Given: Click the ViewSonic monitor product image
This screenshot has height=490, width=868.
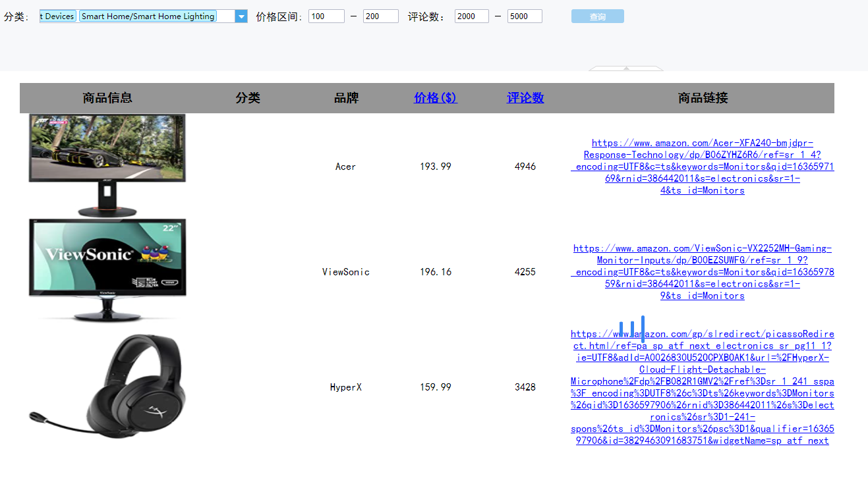Looking at the screenshot, I should [x=107, y=270].
